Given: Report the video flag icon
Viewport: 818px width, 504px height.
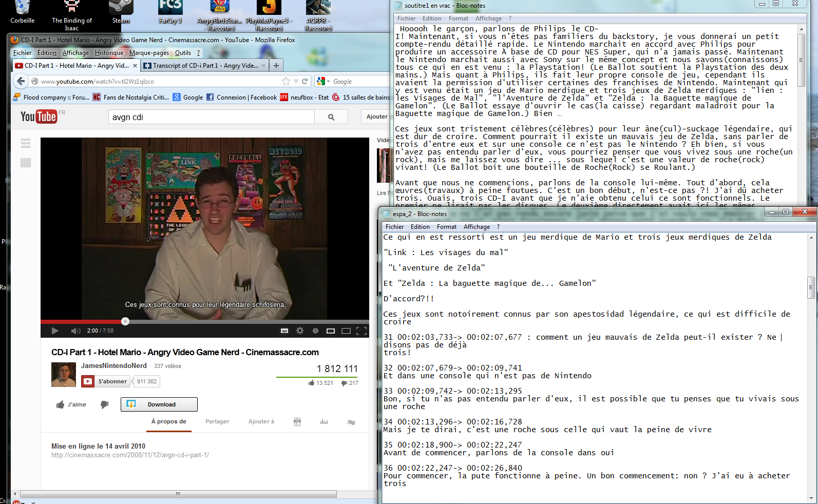Looking at the screenshot, I should [351, 422].
